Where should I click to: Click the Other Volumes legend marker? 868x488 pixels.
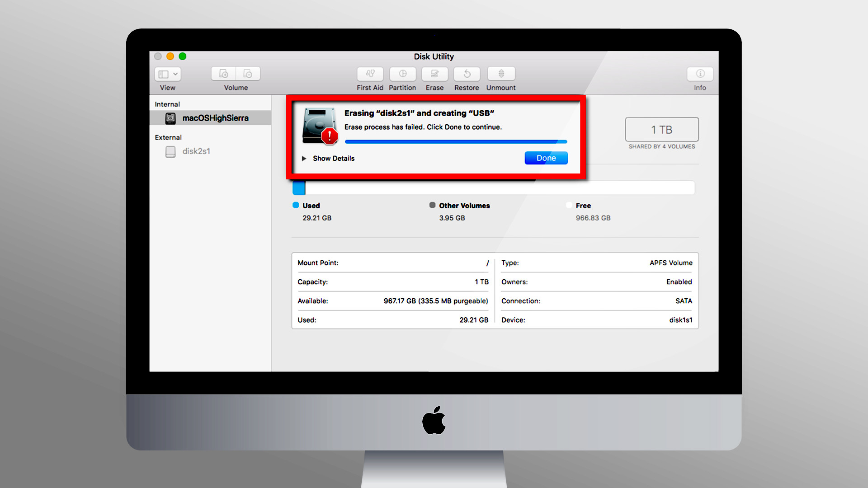pos(433,205)
